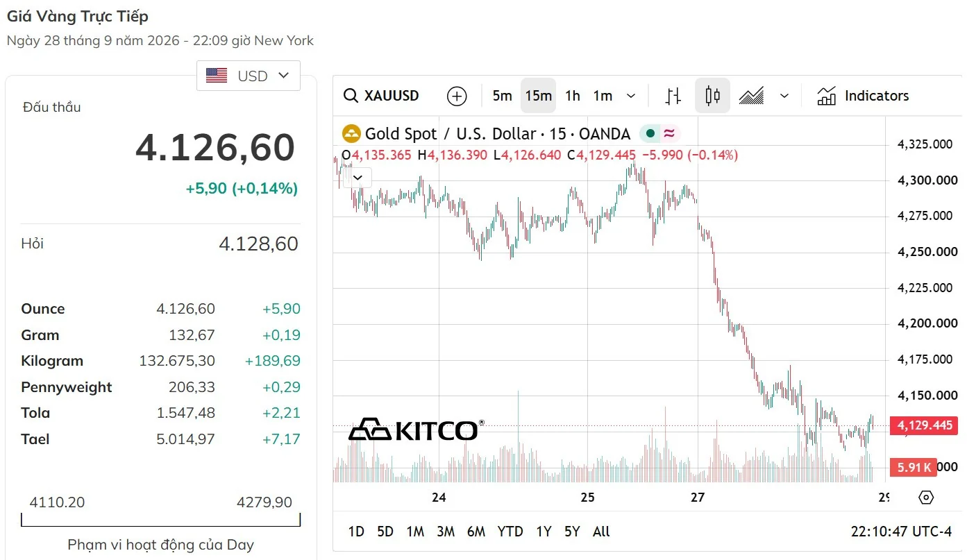
Task: Select the YTD date range
Action: [x=510, y=532]
